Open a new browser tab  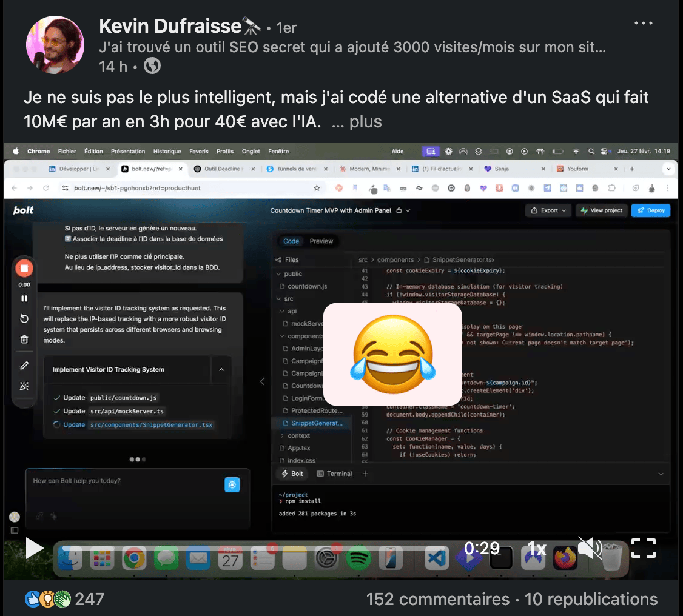point(631,169)
